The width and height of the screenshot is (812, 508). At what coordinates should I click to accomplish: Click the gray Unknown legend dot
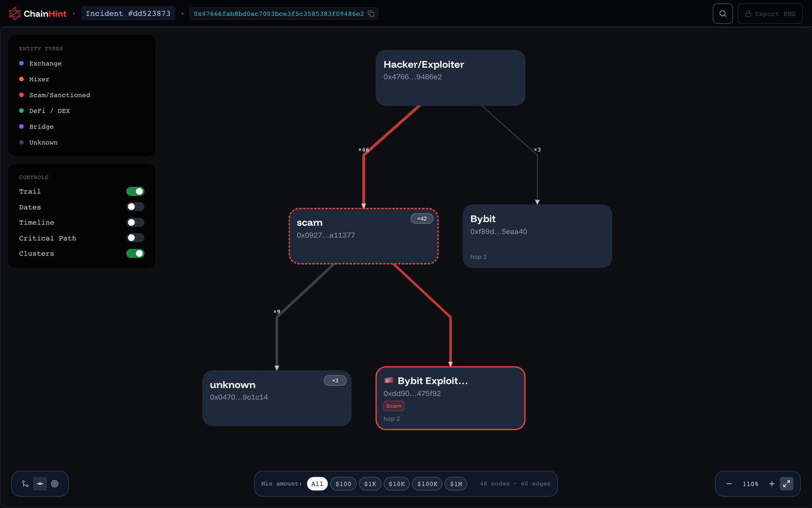pos(21,142)
